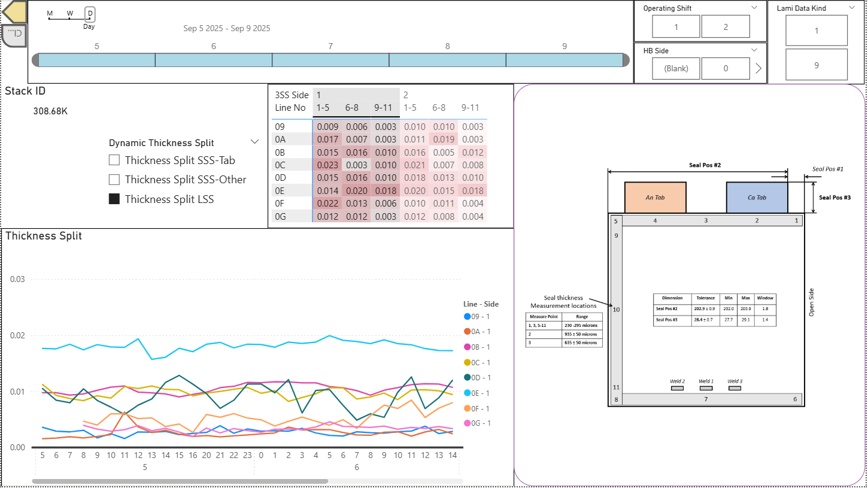Select 'W' granularity on the zoom slider
The width and height of the screenshot is (868, 488).
(68, 13)
